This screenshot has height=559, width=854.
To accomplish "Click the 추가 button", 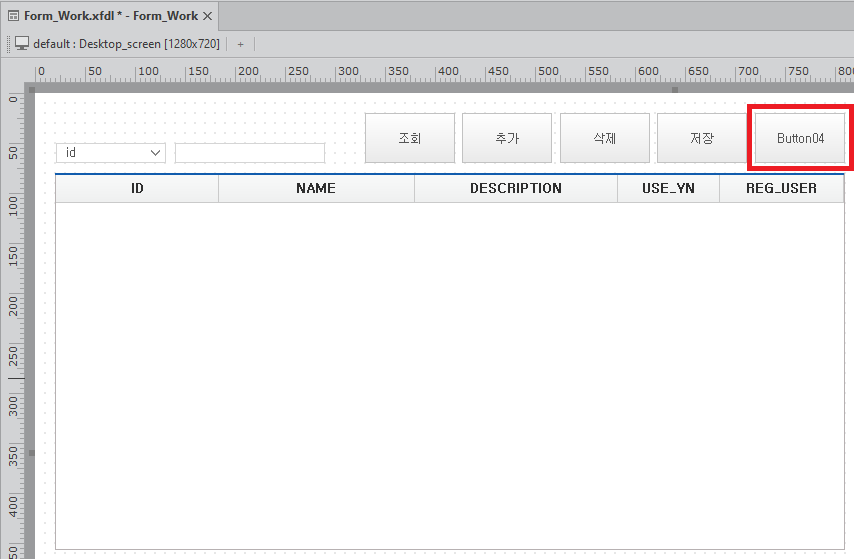I will click(x=507, y=138).
